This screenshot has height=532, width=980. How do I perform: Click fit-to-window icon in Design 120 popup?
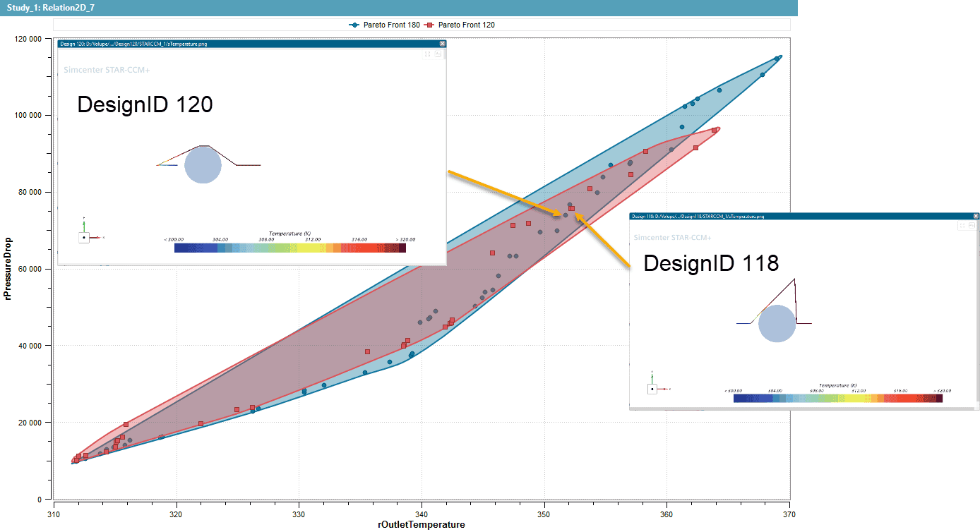[427, 54]
